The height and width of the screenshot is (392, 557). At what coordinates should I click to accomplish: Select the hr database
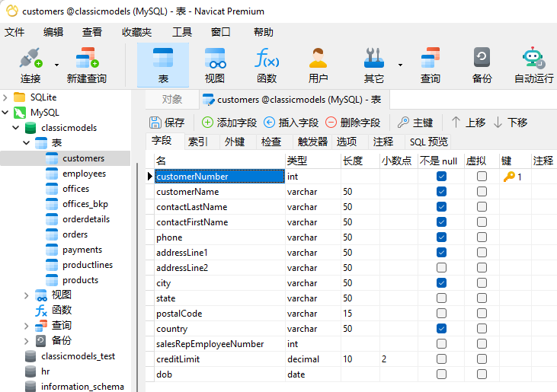coord(45,371)
